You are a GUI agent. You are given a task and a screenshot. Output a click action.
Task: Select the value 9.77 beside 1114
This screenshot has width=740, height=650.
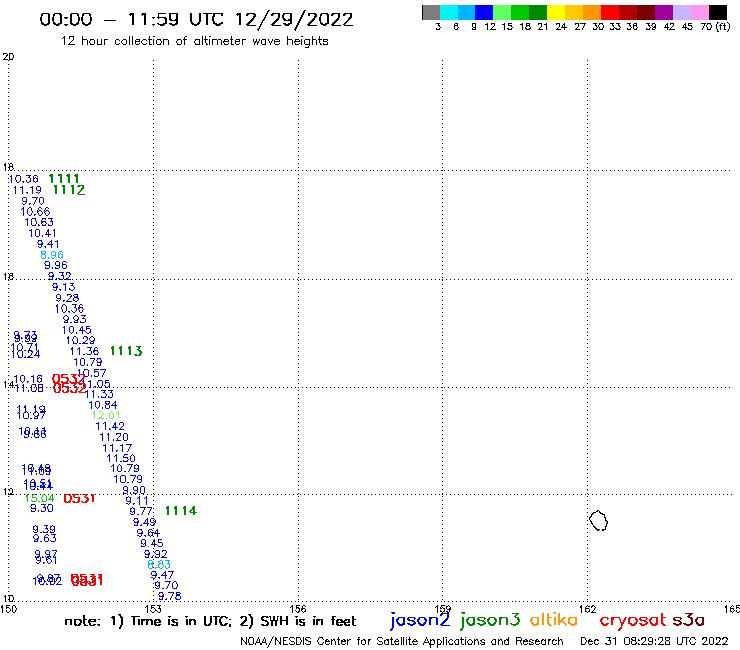click(141, 511)
